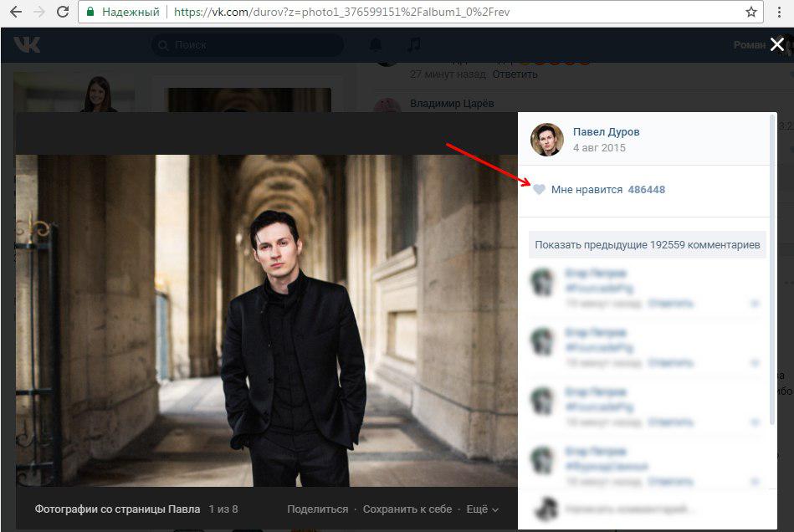Click the comments panel vertical scrollbar
794x532 pixels.
772,251
